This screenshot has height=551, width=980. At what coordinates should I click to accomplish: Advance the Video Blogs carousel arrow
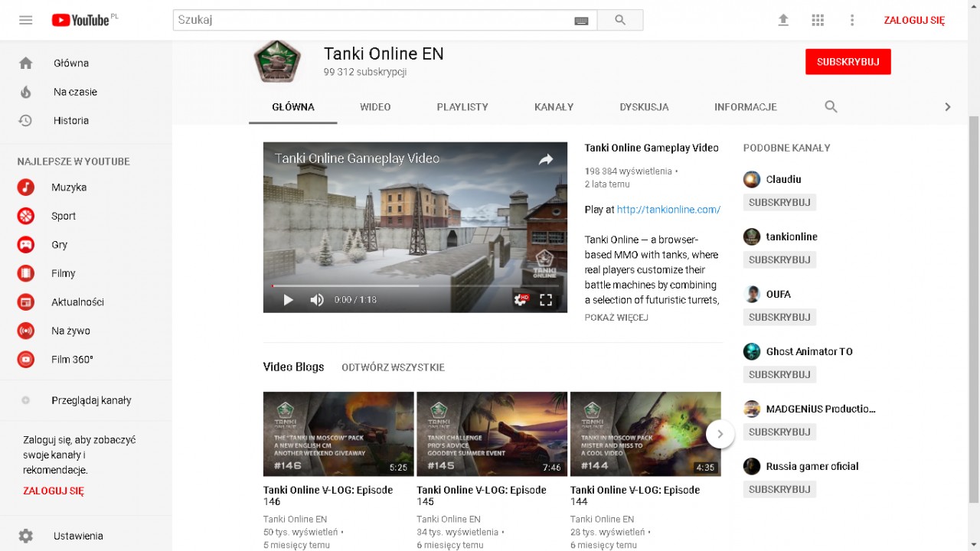(x=720, y=434)
